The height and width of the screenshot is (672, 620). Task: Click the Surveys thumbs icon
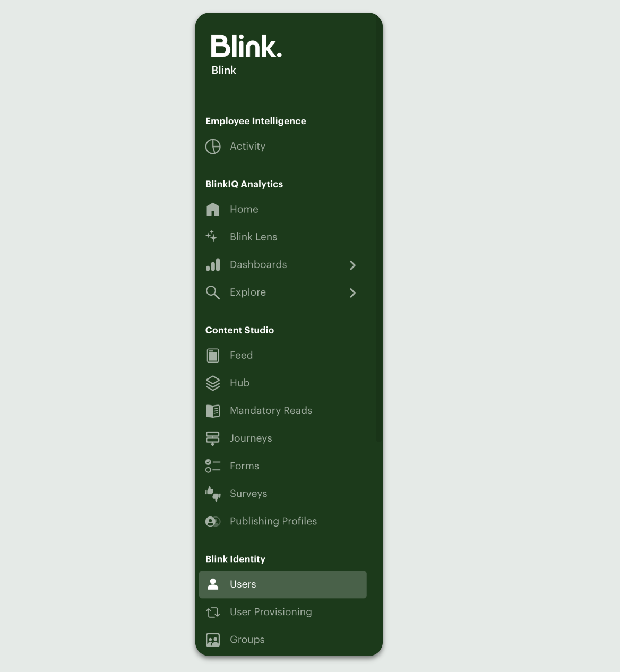pyautogui.click(x=213, y=494)
